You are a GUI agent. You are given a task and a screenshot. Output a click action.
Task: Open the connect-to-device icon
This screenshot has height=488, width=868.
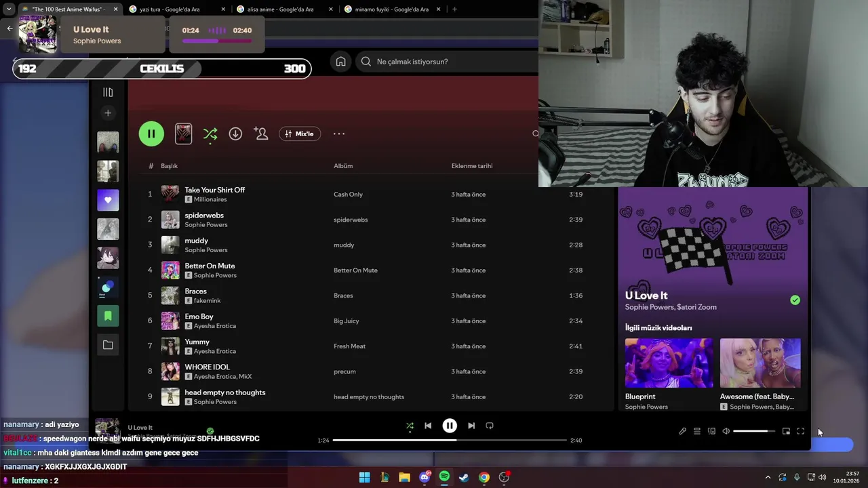tap(711, 431)
